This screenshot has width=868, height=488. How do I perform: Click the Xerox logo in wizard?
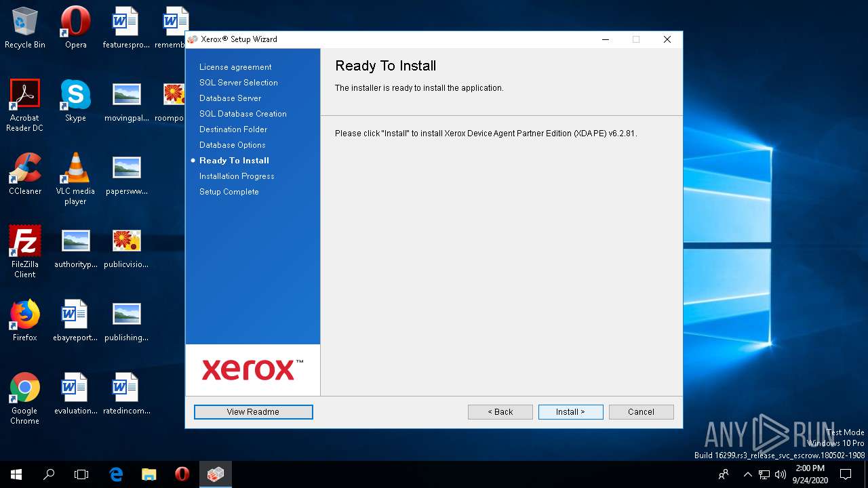pyautogui.click(x=252, y=369)
